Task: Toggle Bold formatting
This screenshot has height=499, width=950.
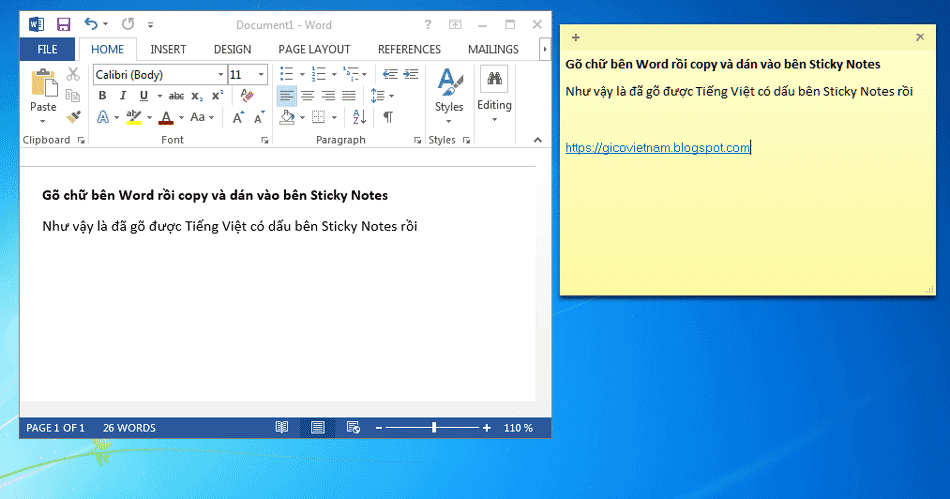Action: (x=102, y=96)
